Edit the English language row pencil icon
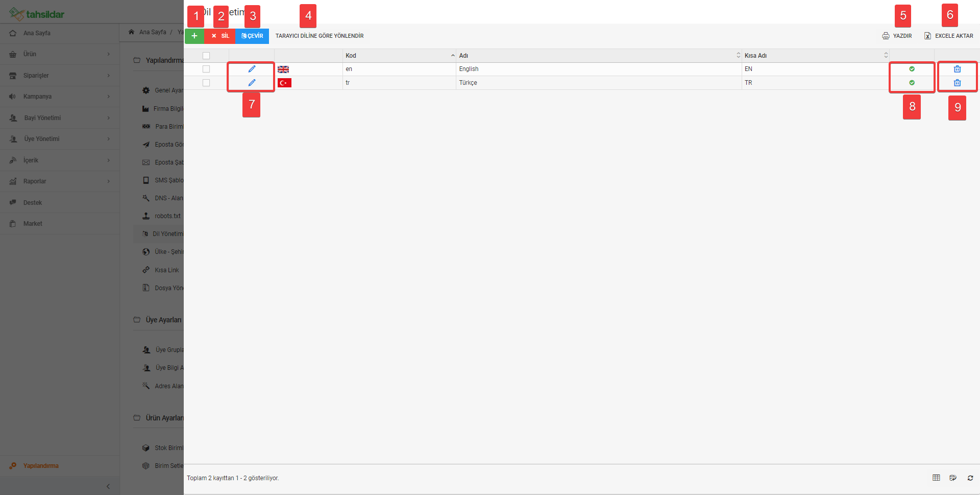The width and height of the screenshot is (980, 495). pyautogui.click(x=252, y=69)
